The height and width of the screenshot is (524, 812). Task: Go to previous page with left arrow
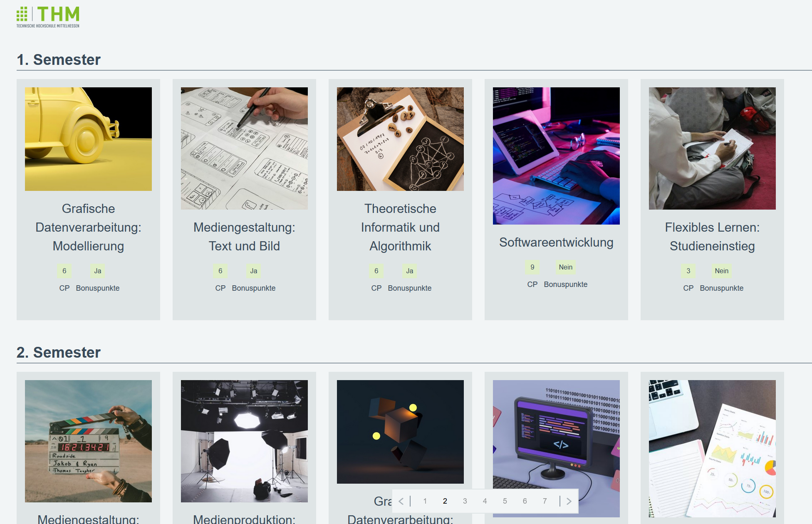[401, 501]
